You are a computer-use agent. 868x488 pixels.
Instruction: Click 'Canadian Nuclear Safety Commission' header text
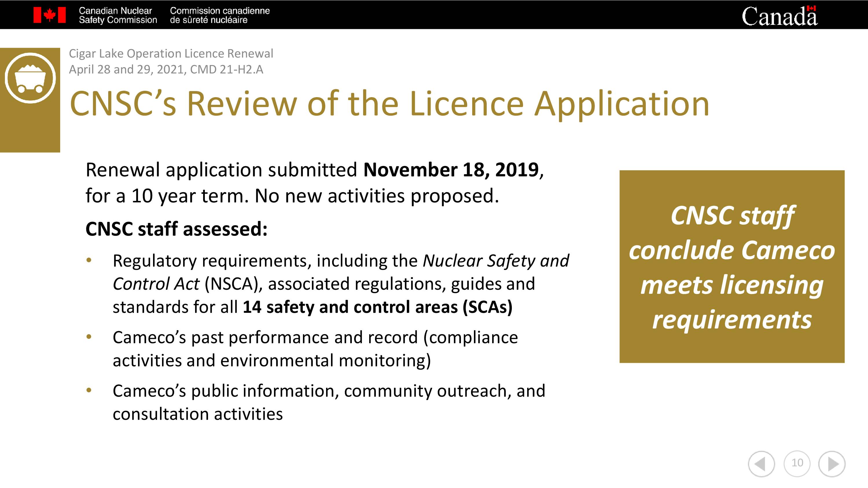click(117, 15)
